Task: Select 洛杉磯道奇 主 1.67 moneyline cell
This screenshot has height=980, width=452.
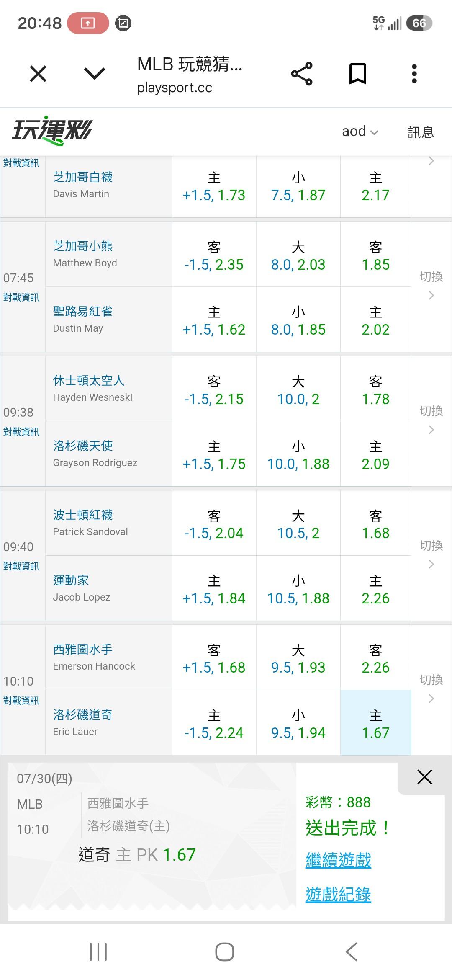Action: coord(375,723)
